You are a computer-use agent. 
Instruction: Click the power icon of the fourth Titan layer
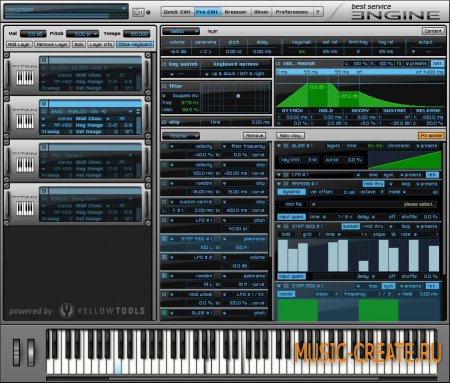[x=44, y=191]
